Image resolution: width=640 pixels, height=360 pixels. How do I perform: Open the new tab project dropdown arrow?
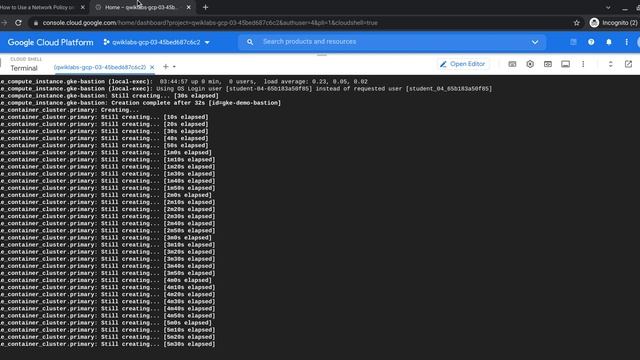tap(174, 67)
